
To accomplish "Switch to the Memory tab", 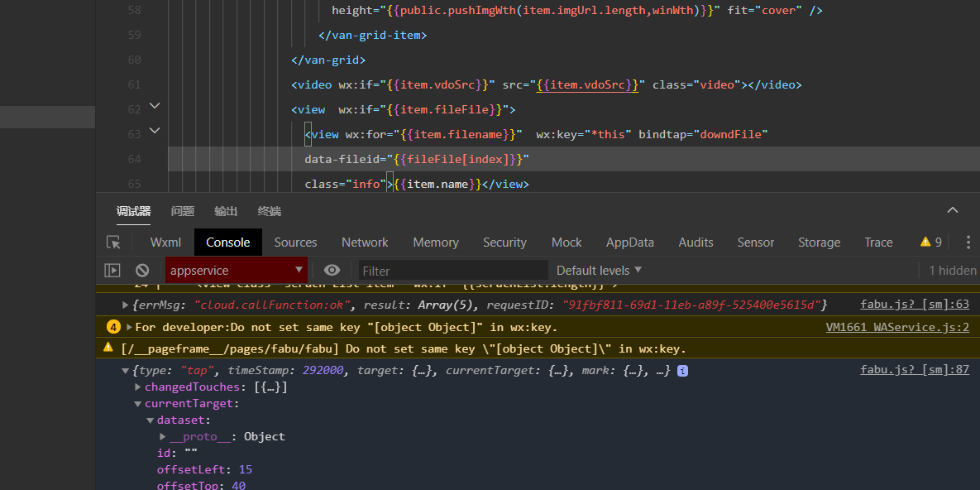I will (x=436, y=243).
